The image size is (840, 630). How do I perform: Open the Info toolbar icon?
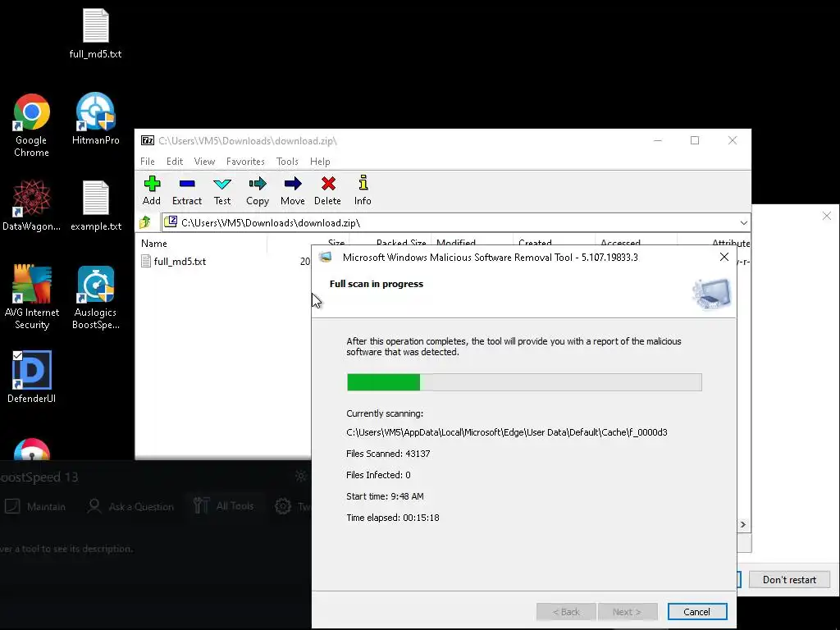click(363, 190)
